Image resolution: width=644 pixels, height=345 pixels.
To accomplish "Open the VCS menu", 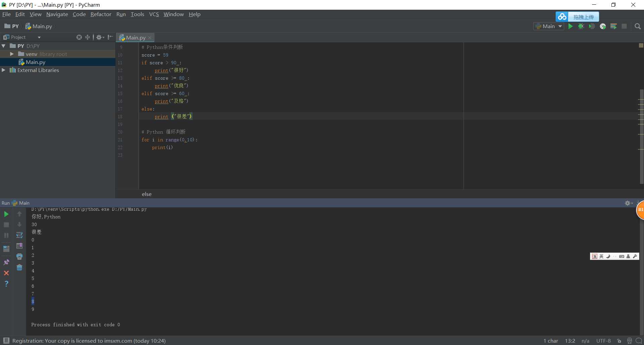I will pyautogui.click(x=154, y=14).
